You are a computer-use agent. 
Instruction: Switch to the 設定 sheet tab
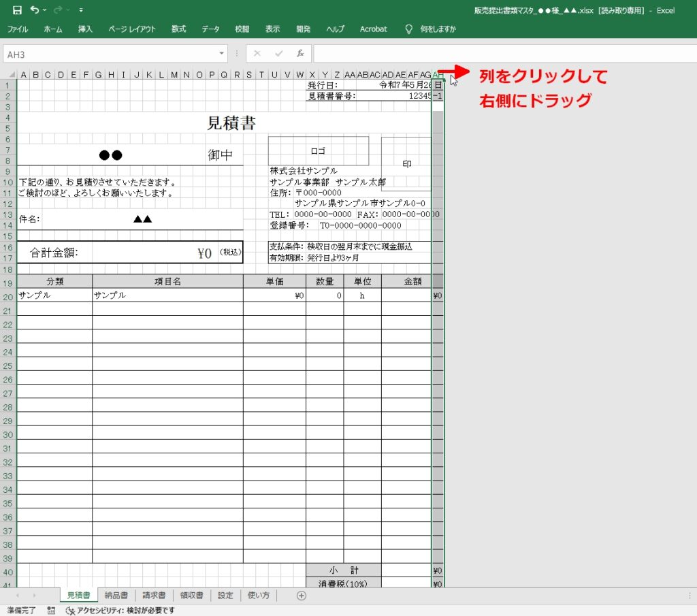225,595
